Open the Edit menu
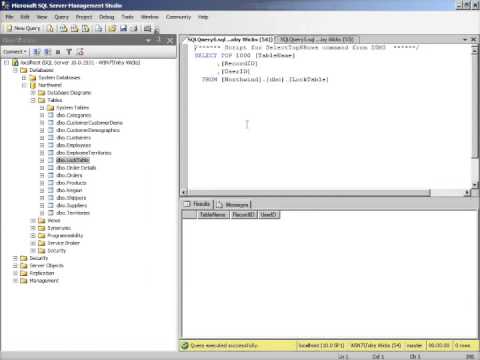The width and height of the screenshot is (480, 360). coord(25,17)
